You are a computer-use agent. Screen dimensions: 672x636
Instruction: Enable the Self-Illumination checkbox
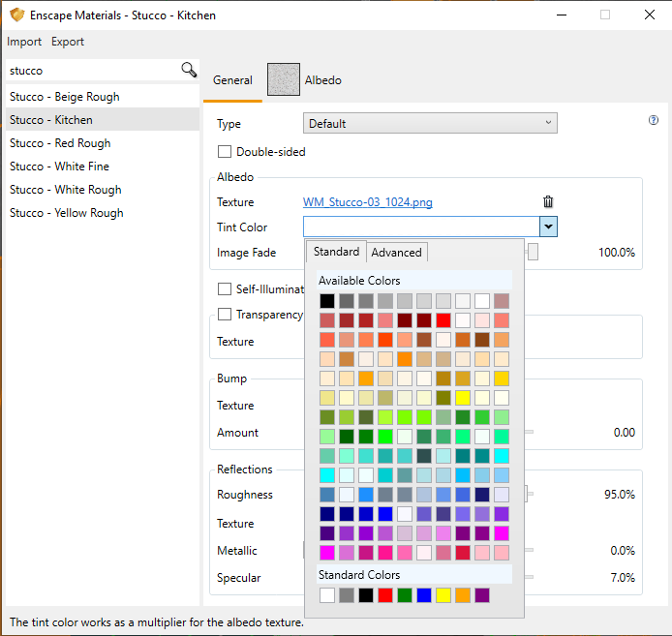(x=225, y=288)
